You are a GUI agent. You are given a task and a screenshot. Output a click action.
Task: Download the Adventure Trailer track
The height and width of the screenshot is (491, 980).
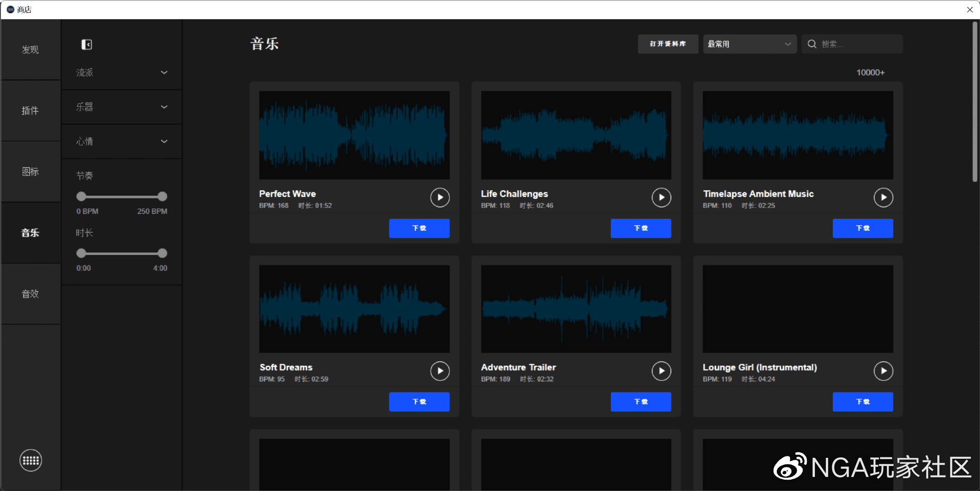(641, 402)
